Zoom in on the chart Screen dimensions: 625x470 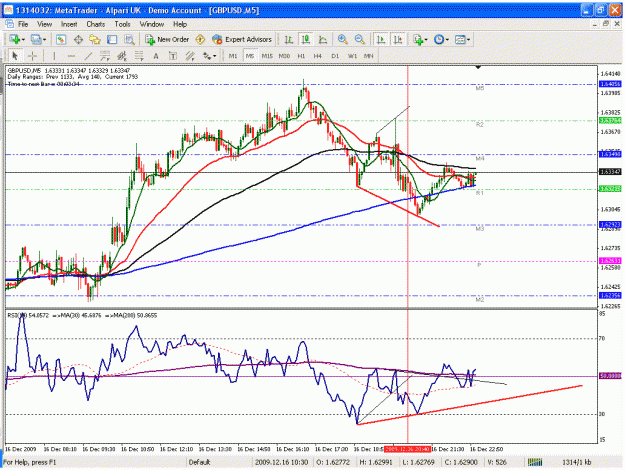pyautogui.click(x=342, y=39)
